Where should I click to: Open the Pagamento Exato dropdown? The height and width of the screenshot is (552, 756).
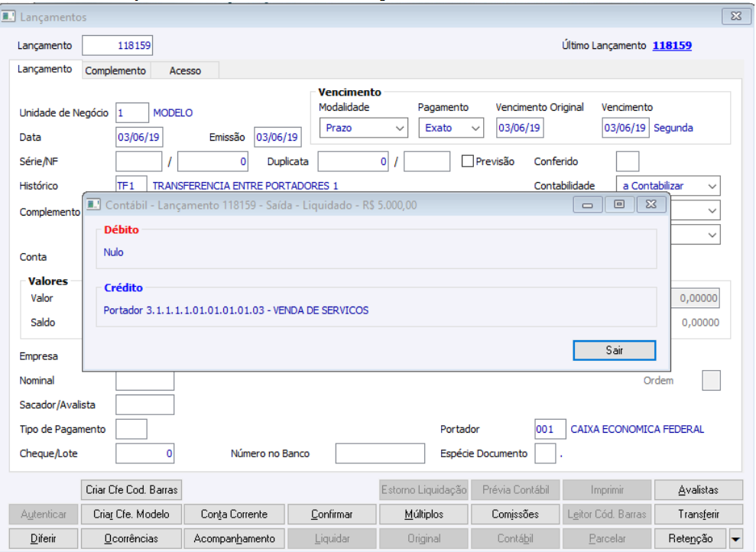point(451,128)
